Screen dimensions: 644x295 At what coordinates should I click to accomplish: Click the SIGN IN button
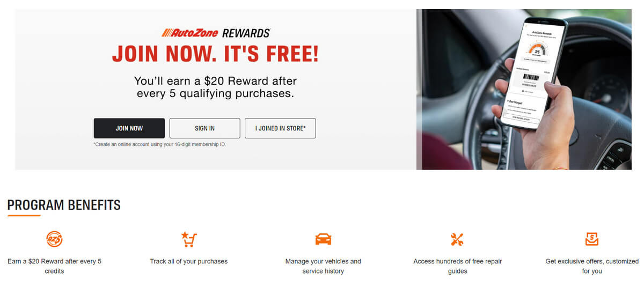click(205, 128)
